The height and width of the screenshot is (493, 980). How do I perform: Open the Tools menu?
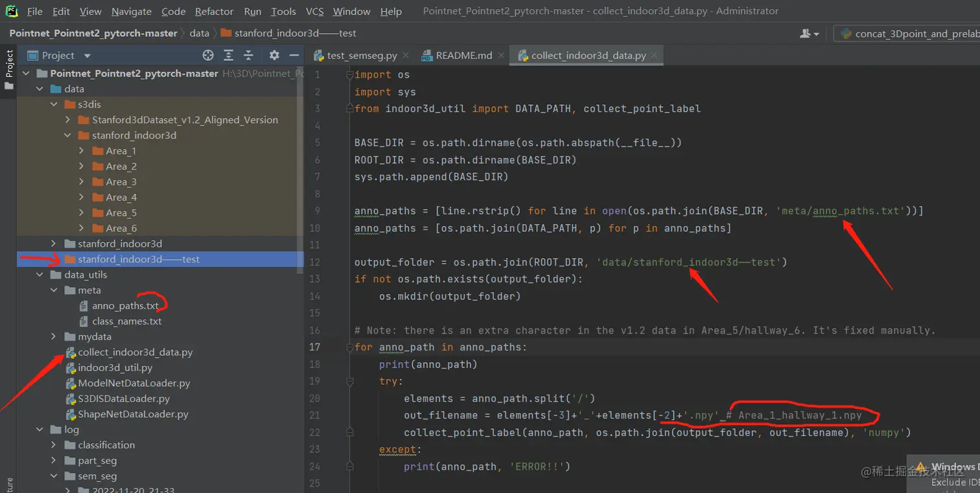(x=283, y=12)
